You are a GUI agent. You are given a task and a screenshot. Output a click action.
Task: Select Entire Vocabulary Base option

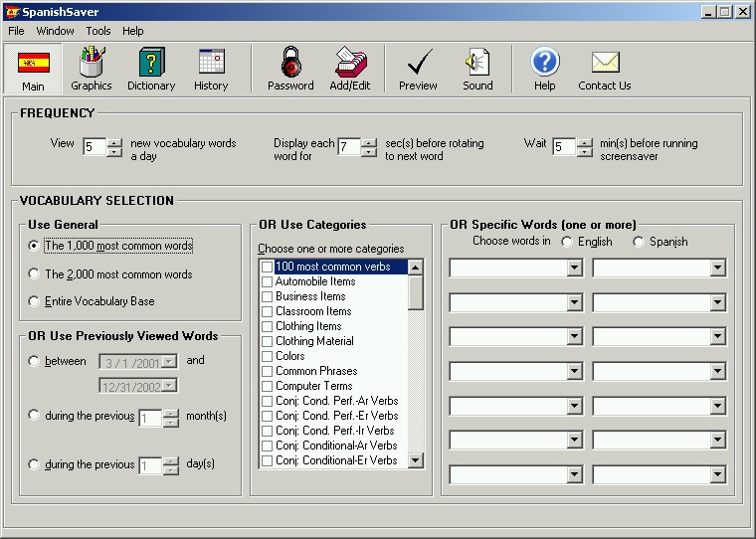[33, 301]
